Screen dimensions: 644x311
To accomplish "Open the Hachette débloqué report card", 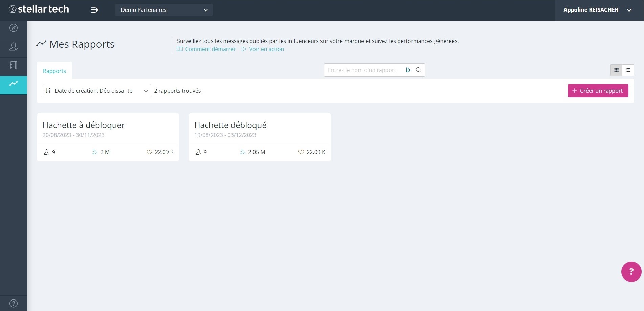I will (x=260, y=137).
